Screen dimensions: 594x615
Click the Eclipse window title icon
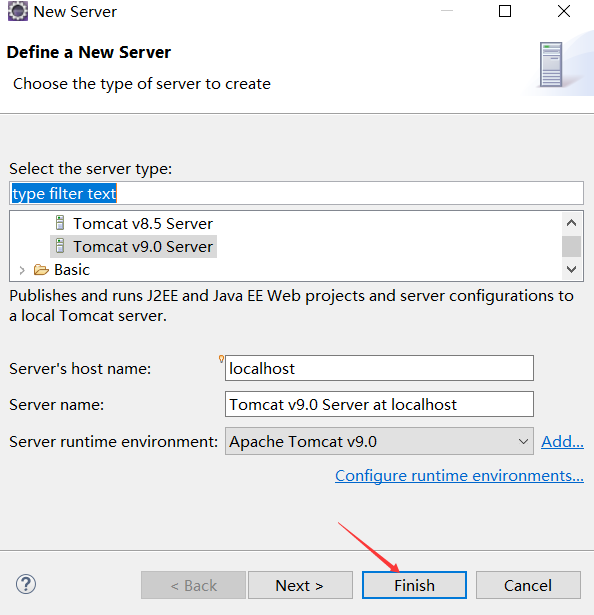[18, 11]
